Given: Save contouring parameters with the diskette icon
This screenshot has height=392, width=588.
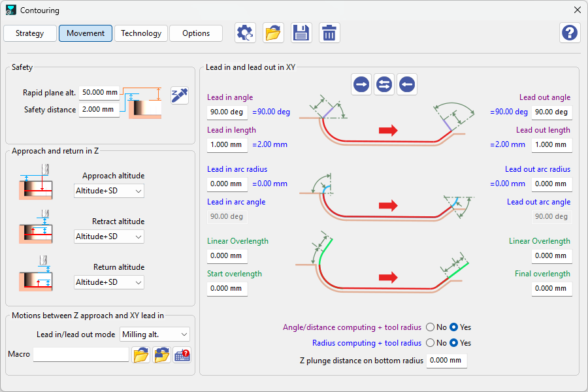Looking at the screenshot, I should tap(301, 33).
